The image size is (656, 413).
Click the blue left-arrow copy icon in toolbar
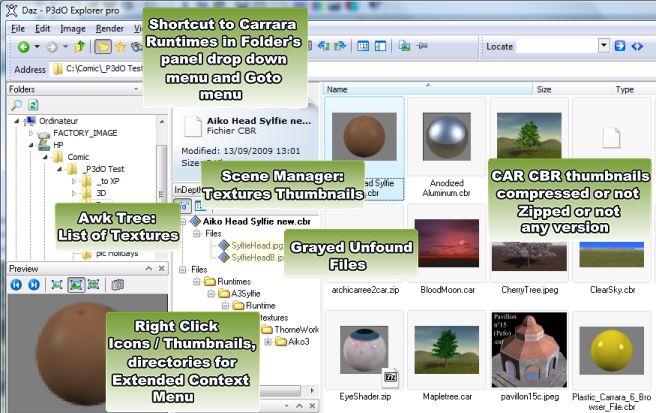coord(323,46)
